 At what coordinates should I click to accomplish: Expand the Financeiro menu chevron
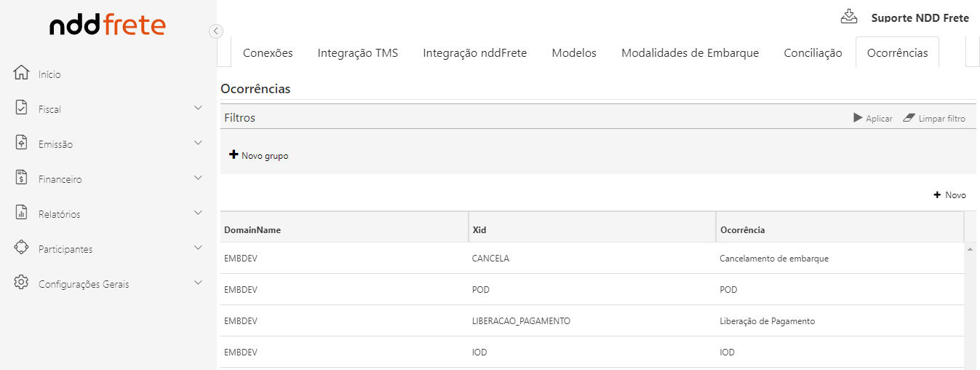198,178
